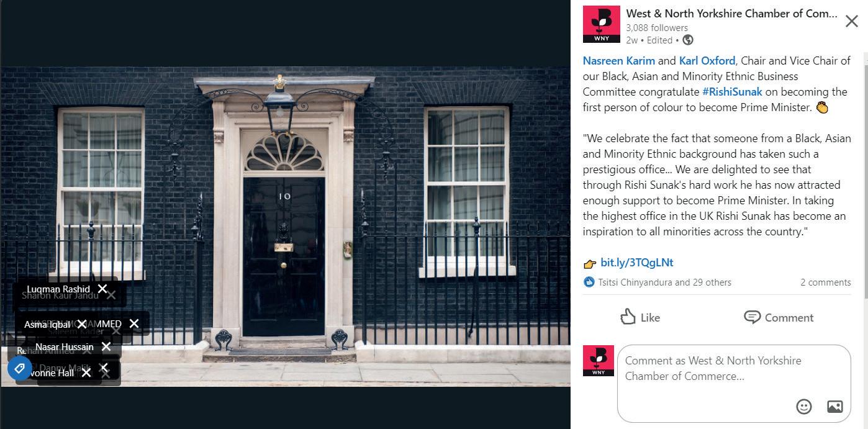Click the blue photo tag icon
Screen dimensions: 868x429
pyautogui.click(x=20, y=369)
